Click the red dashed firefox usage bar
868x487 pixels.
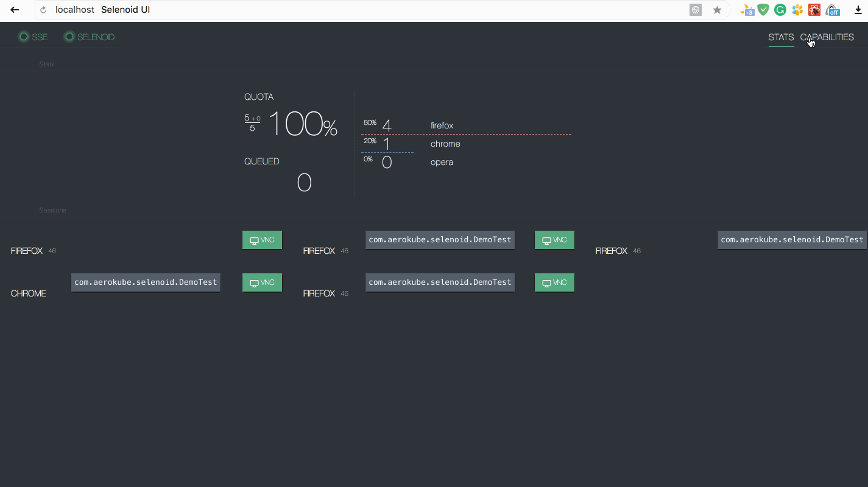[x=467, y=134]
